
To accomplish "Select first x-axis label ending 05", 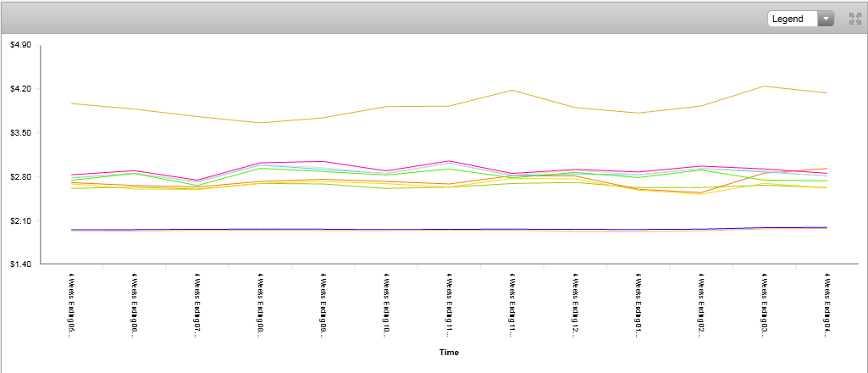I will coord(71,305).
